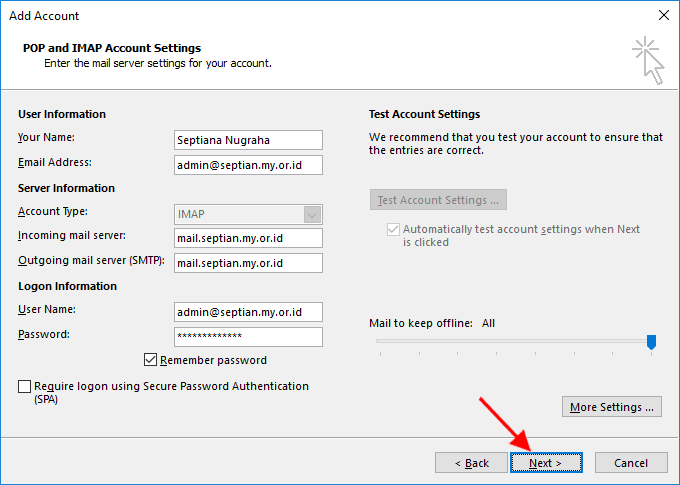This screenshot has width=680, height=485.
Task: Click the Outgoing mail server (SMTP) field
Action: coord(248,263)
